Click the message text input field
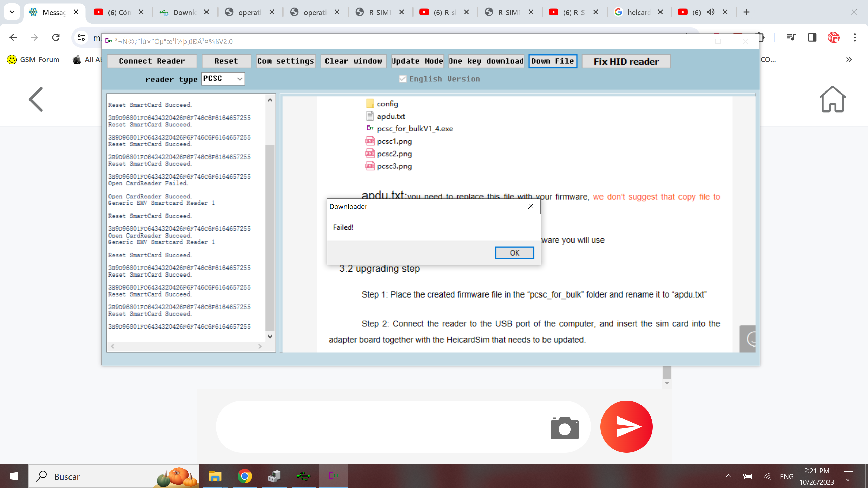Image resolution: width=868 pixels, height=488 pixels. 380,427
